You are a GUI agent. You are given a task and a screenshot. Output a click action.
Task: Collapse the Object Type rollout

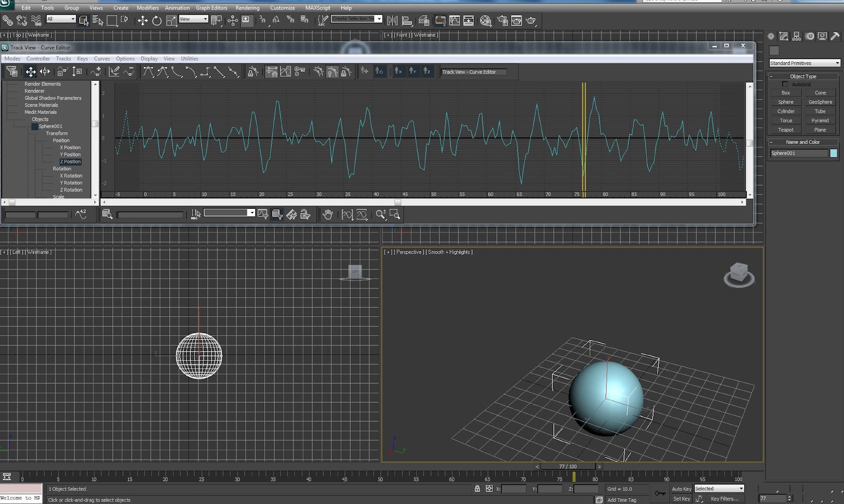click(x=803, y=76)
